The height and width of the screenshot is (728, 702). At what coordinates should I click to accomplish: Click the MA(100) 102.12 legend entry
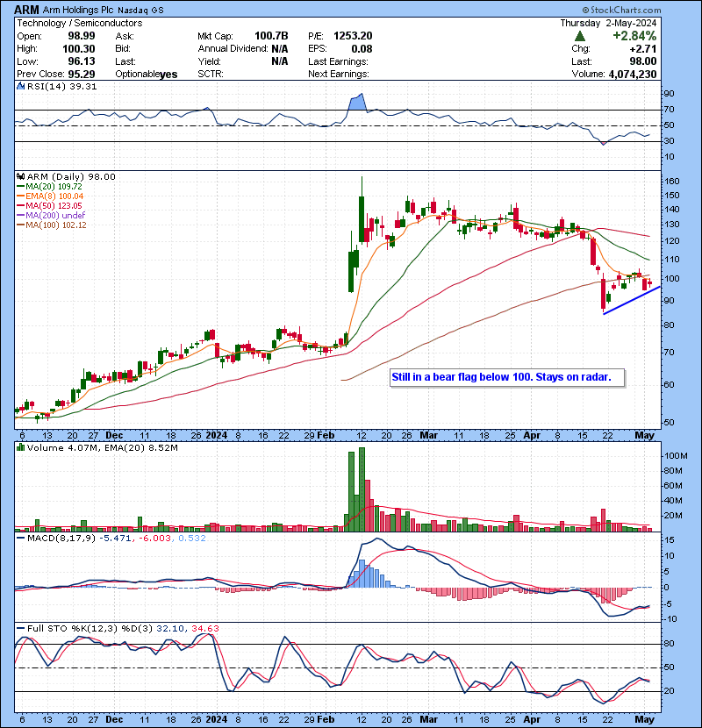[56, 225]
